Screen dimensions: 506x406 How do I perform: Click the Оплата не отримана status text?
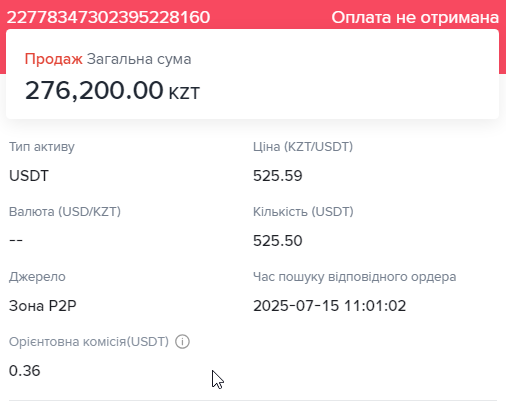[x=415, y=17]
